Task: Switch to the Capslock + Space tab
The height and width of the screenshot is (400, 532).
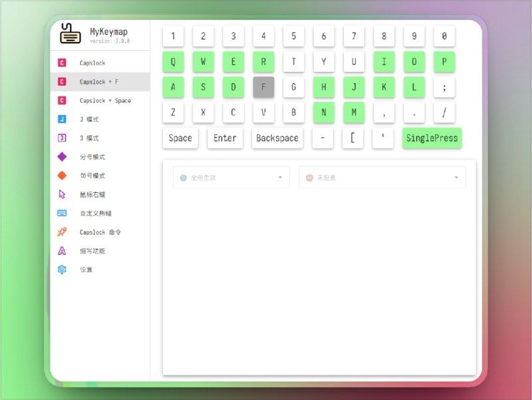Action: tap(100, 101)
